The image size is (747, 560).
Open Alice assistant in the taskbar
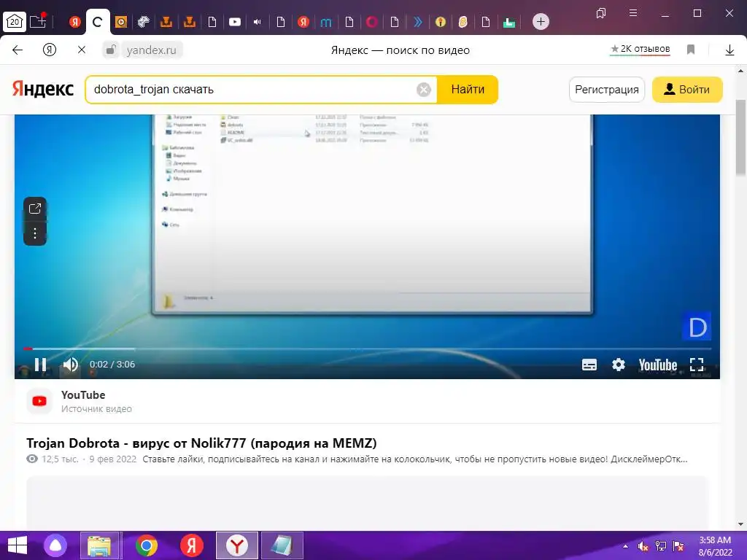click(x=55, y=545)
